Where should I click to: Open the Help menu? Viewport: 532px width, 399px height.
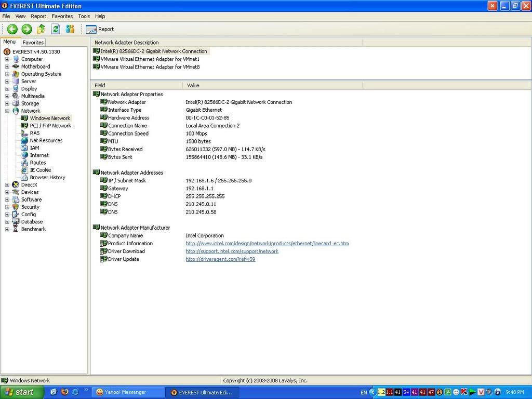point(100,16)
